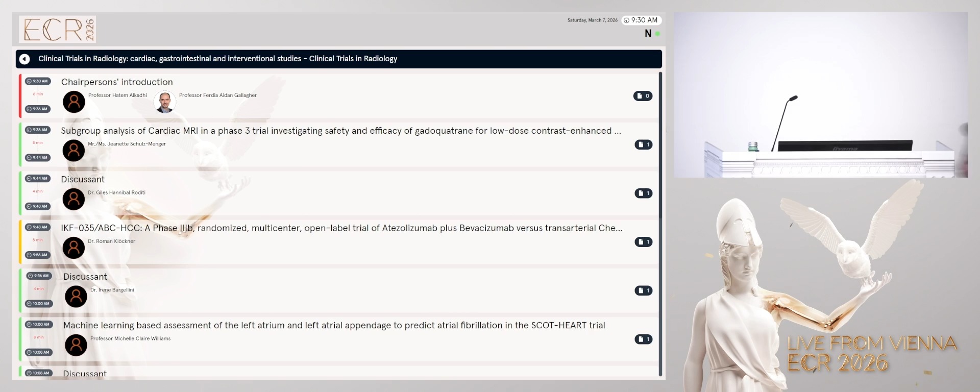The width and height of the screenshot is (980, 392).
Task: Open the ECR 2026 logo
Action: 58,29
